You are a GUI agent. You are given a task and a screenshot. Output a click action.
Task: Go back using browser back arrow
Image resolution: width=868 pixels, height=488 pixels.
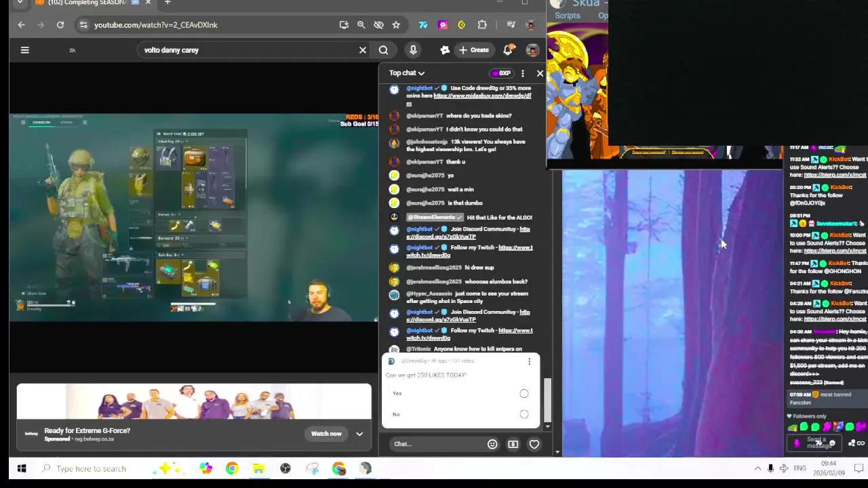(21, 25)
